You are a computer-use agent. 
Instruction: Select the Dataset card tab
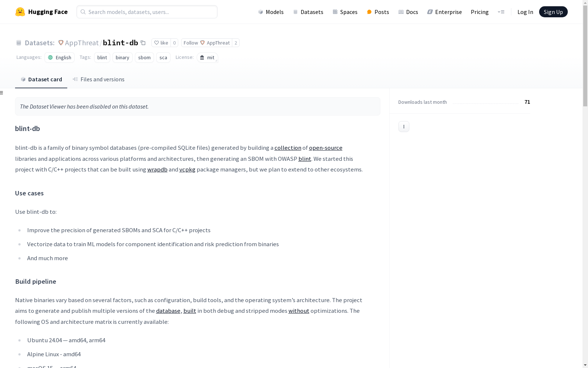[41, 79]
